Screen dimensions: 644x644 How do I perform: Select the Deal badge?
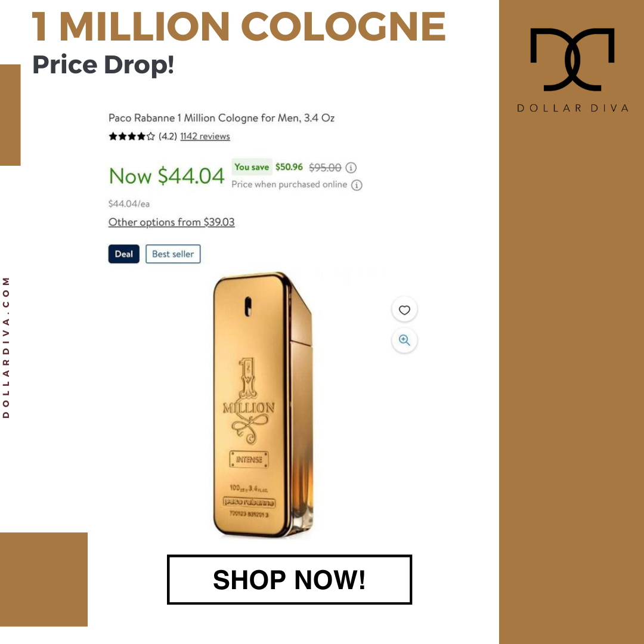click(123, 254)
